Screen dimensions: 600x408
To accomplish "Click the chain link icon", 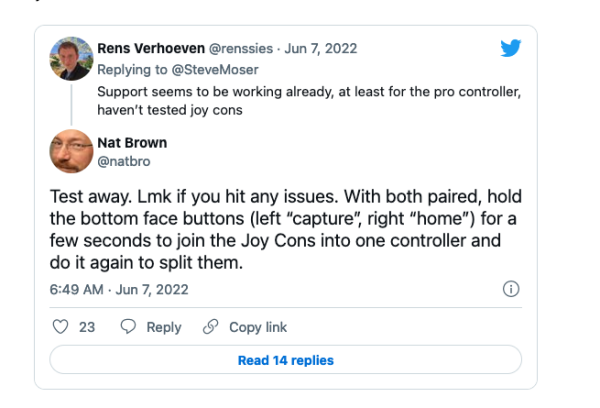I will click(x=211, y=327).
